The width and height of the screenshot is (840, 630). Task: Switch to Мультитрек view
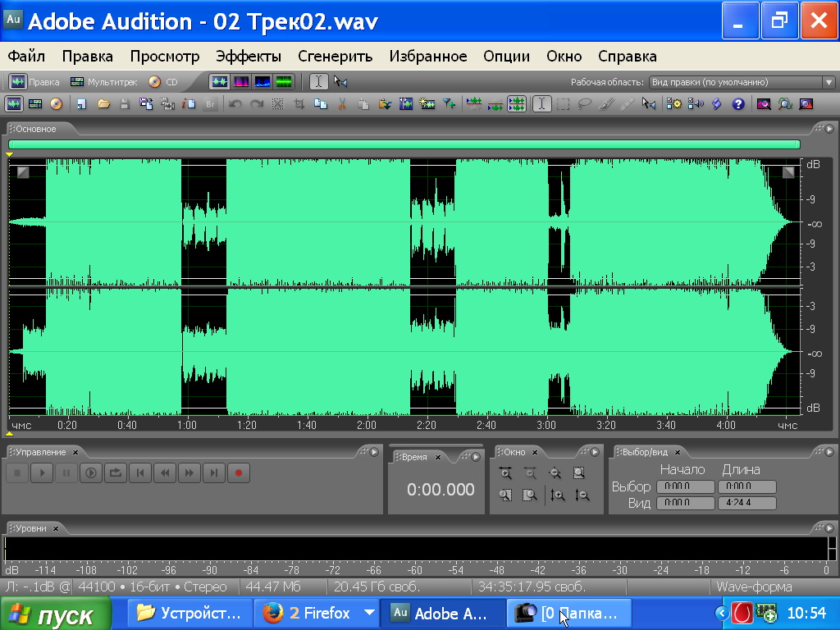click(104, 82)
